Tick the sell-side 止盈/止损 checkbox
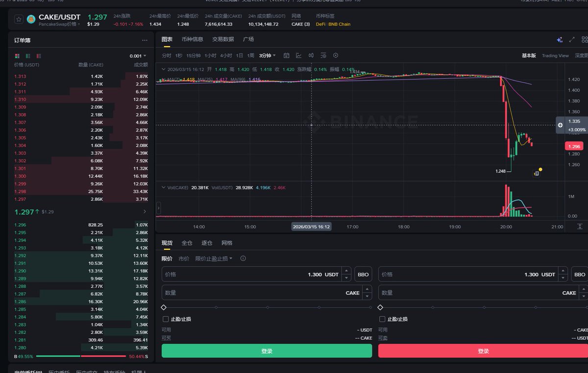 (x=382, y=319)
